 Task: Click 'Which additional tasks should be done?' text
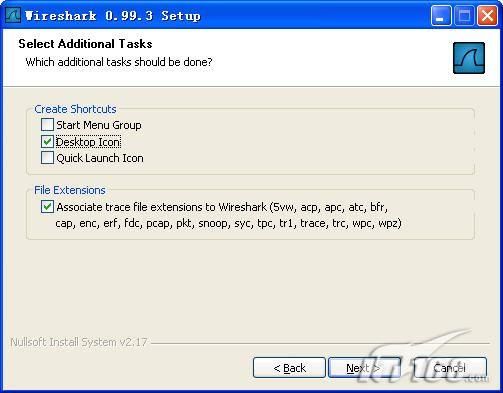coord(119,62)
